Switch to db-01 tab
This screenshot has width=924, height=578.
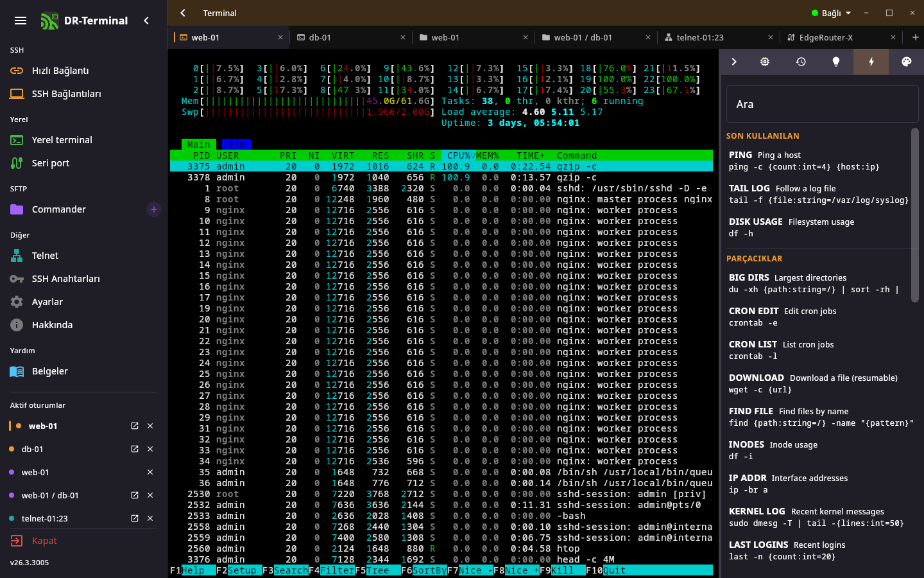351,37
